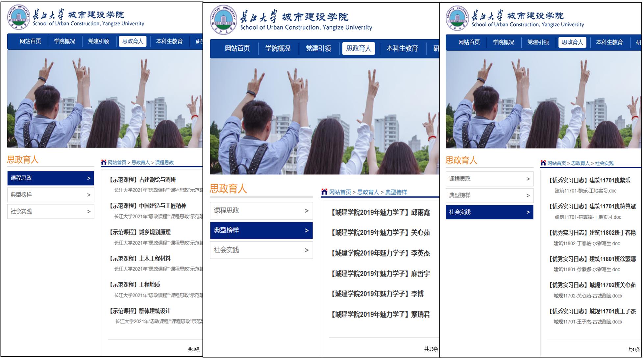Screen dimensions: 644x359
Task: Click the university logo in the rightmost page
Action: 457,18
